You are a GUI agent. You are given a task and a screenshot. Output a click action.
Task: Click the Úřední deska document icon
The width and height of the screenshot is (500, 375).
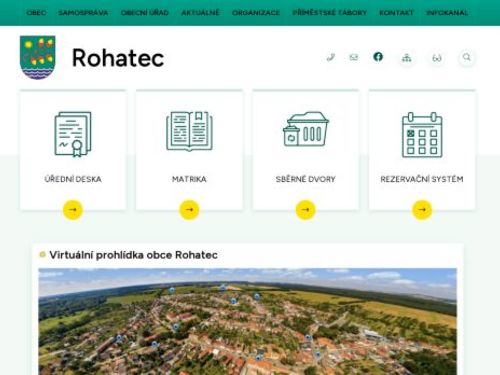(x=73, y=134)
